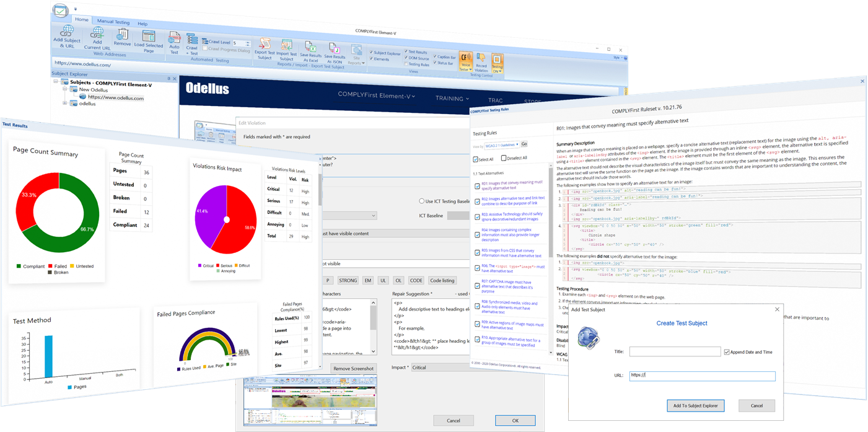Toggle the Text Results view checkbox
The width and height of the screenshot is (868, 432).
406,52
